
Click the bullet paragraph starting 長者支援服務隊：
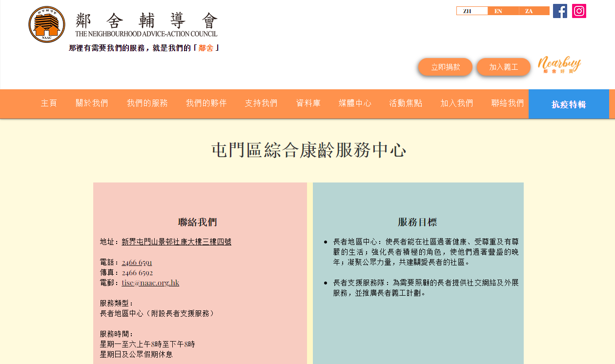(426, 288)
